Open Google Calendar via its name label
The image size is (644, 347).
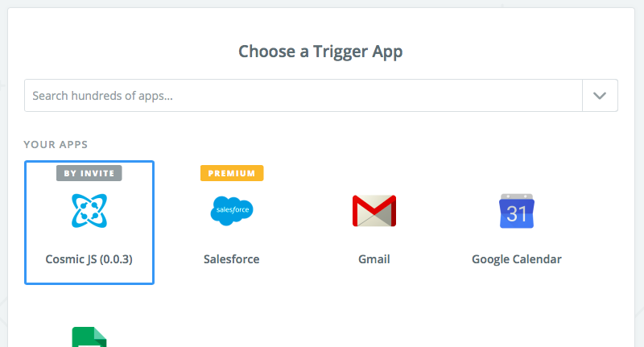(516, 259)
